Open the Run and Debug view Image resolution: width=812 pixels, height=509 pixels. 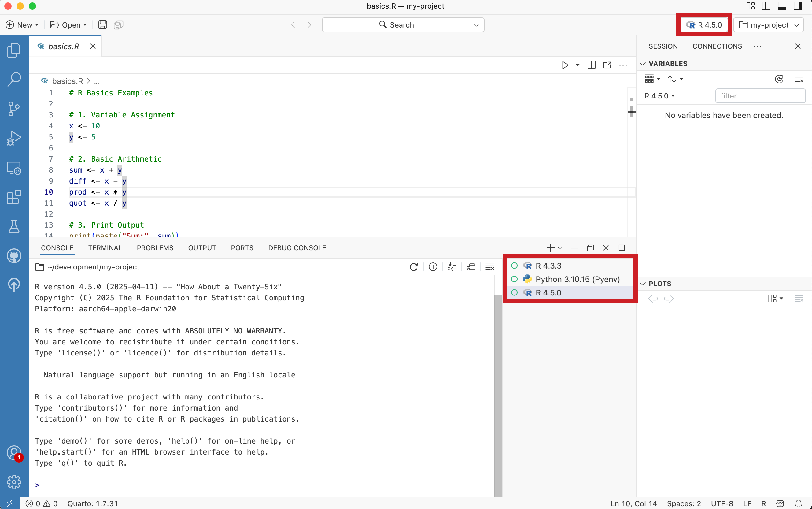14,138
